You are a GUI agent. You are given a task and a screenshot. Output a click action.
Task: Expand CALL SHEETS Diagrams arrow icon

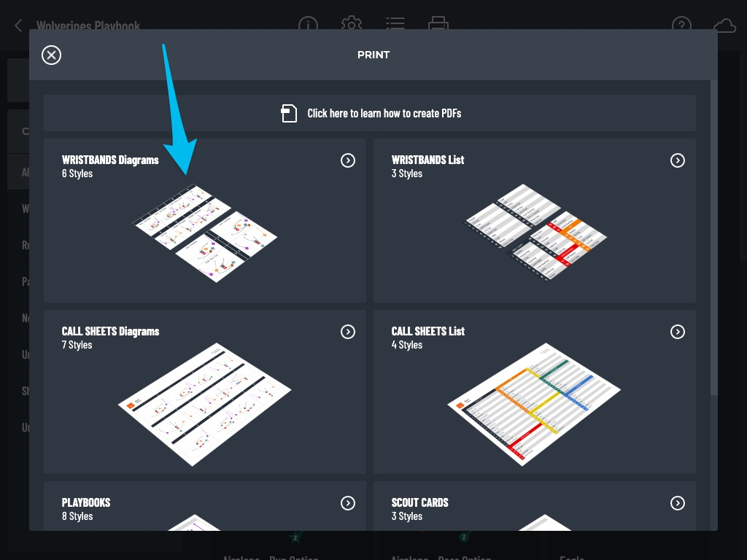click(348, 332)
